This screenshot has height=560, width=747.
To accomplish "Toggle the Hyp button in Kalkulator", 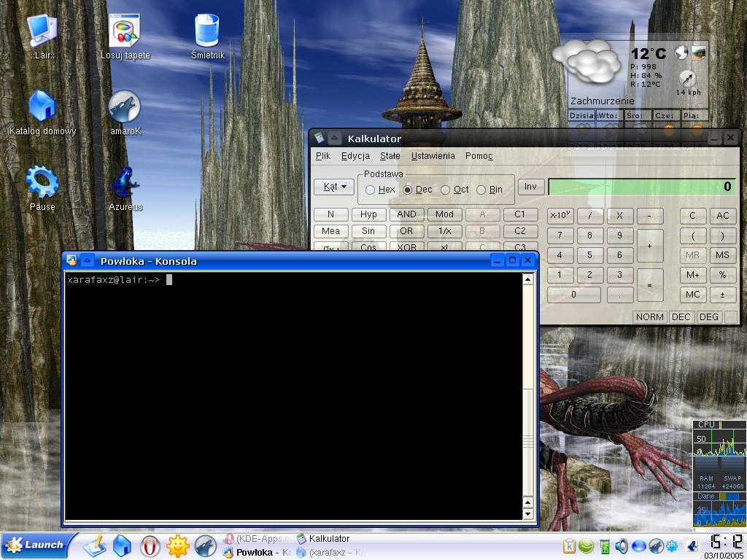I will (368, 214).
